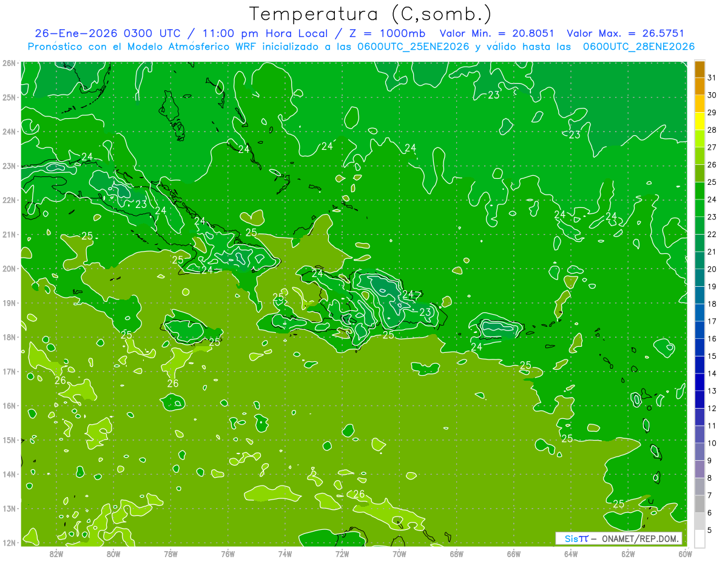
Task: Click the 76W longitude axis label
Action: 227,553
